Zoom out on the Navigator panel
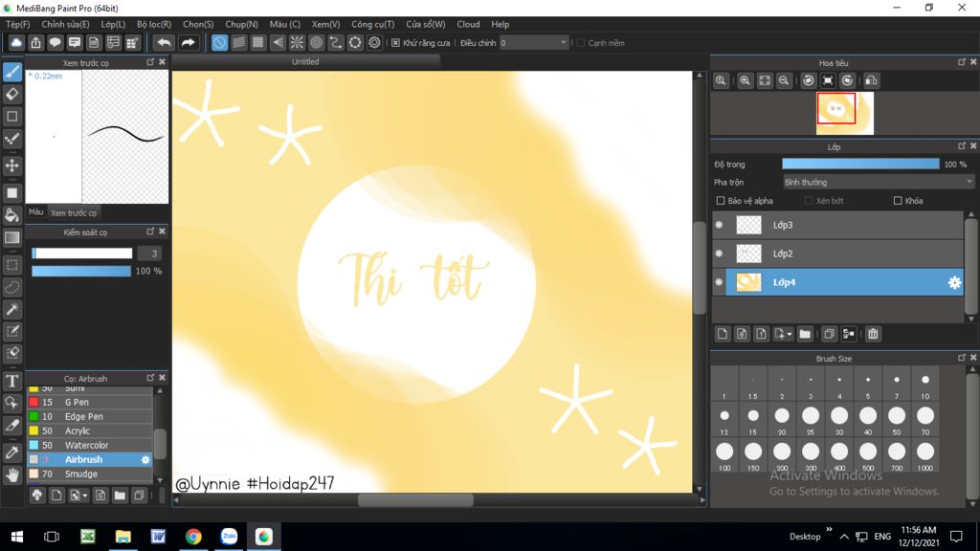 pos(784,80)
